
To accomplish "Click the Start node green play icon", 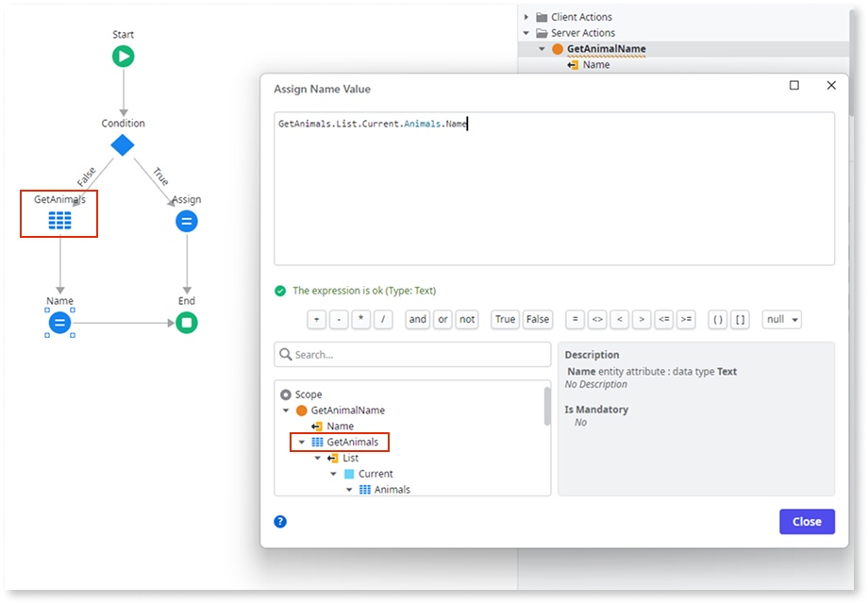I will [x=123, y=56].
